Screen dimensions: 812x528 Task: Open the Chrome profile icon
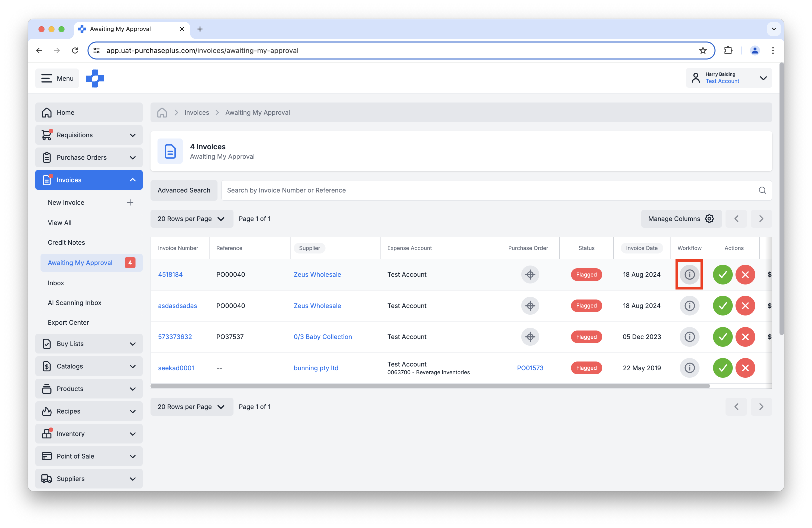(x=755, y=50)
